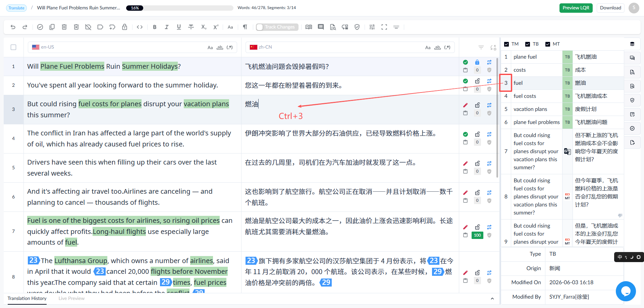Uncheck the TM checkbox
Screen dimensions: 644x308
pos(506,44)
